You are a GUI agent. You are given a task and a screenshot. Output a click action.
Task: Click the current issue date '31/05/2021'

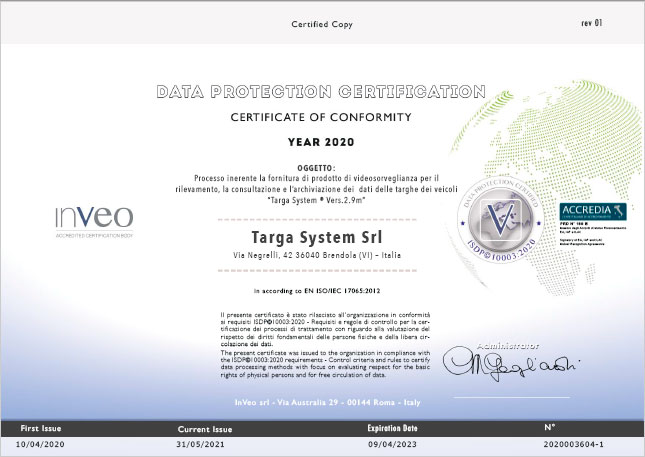coord(200,444)
